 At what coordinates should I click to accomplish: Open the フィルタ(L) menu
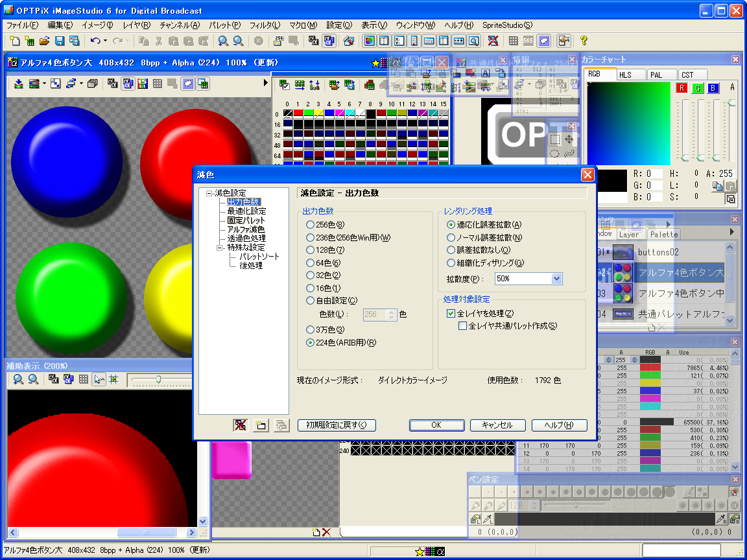pyautogui.click(x=265, y=25)
